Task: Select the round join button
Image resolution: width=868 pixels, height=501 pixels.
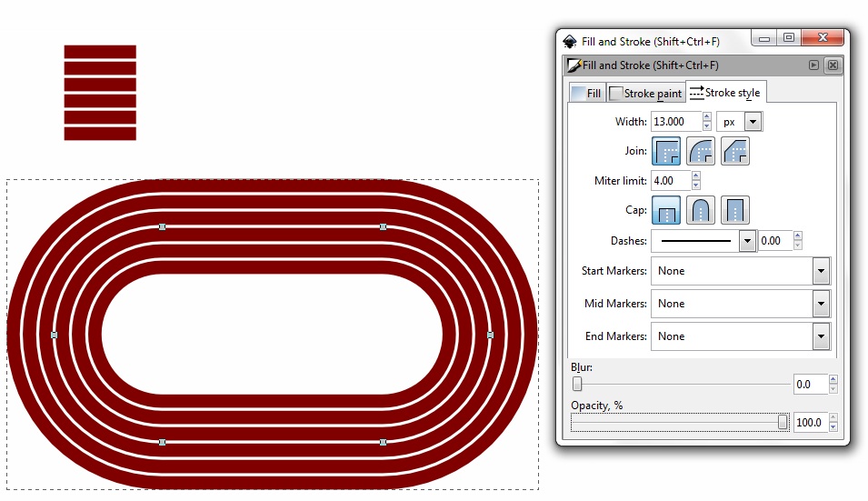Action: 700,151
